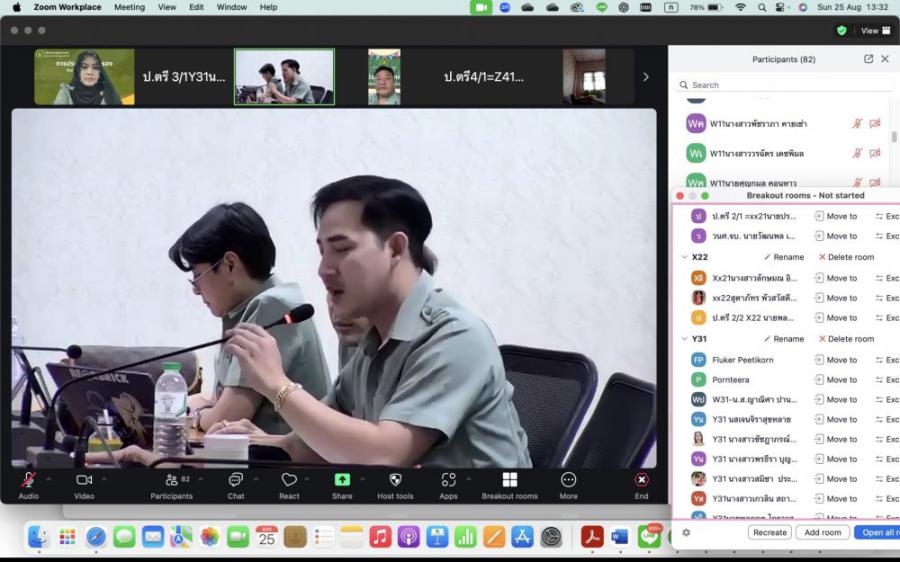Viewport: 900px width, 562px height.
Task: Open the View layout menu
Action: tap(875, 30)
